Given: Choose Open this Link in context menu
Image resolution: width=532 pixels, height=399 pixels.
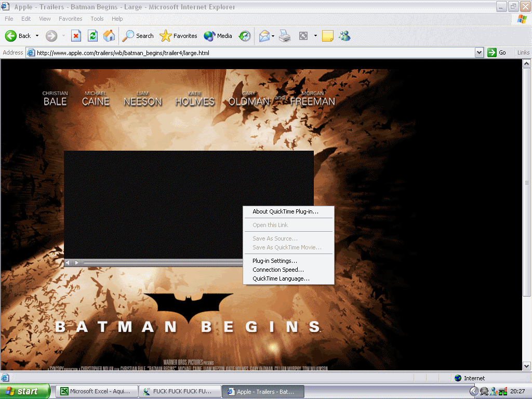Looking at the screenshot, I should tap(289, 225).
